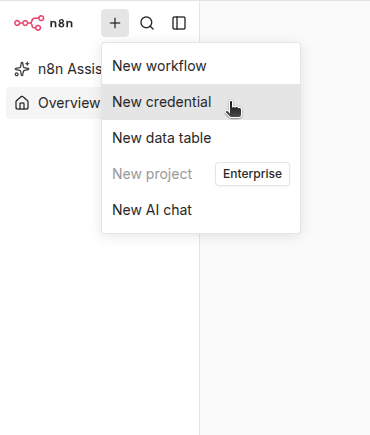The height and width of the screenshot is (435, 370).
Task: Click the n8n Assistant sparkle icon
Action: pyautogui.click(x=22, y=69)
